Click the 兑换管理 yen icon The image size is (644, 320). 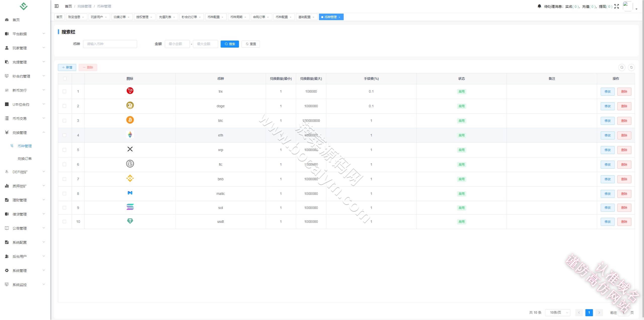pyautogui.click(x=7, y=132)
